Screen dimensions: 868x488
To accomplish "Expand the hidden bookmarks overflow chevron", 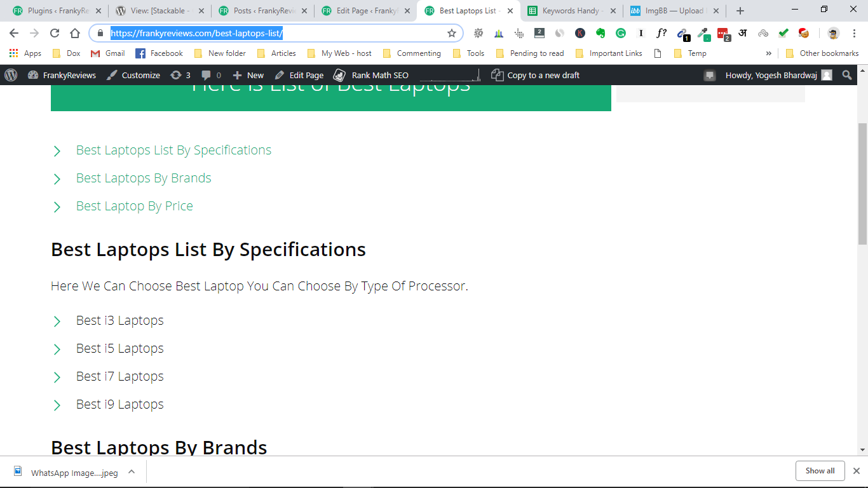I will [769, 53].
